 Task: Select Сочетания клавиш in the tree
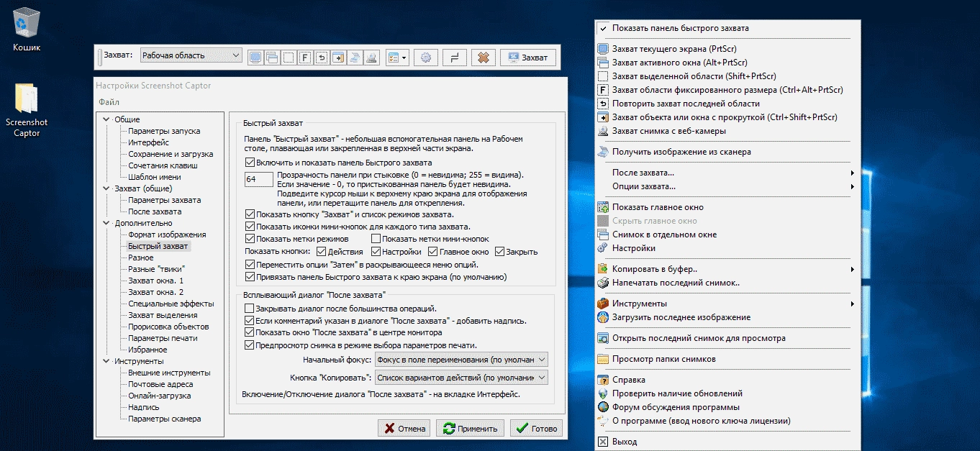tap(163, 165)
